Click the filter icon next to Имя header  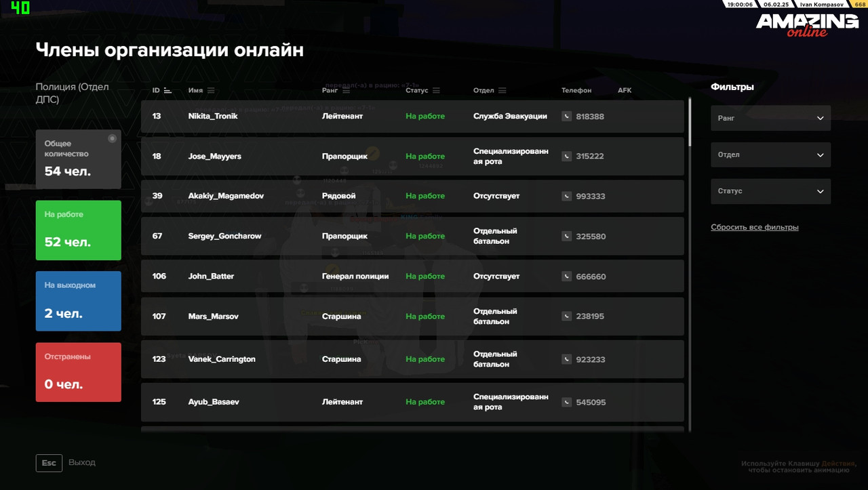(212, 89)
